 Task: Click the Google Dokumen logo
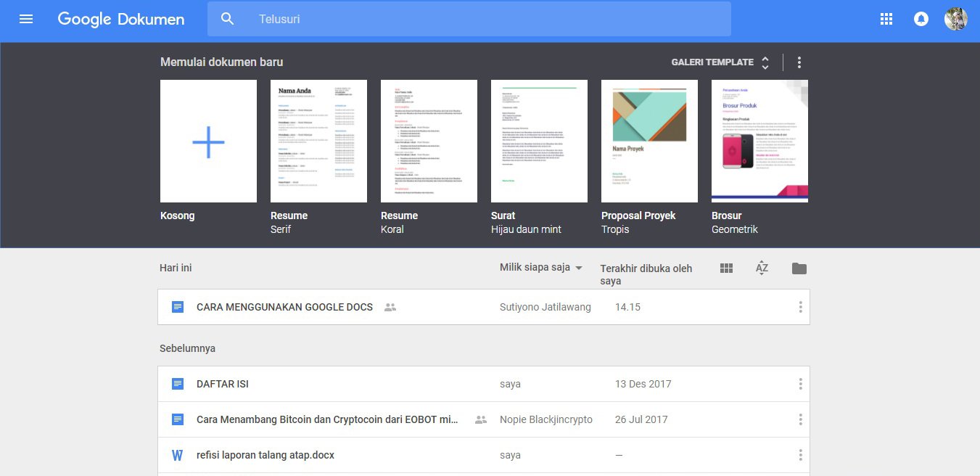(121, 20)
